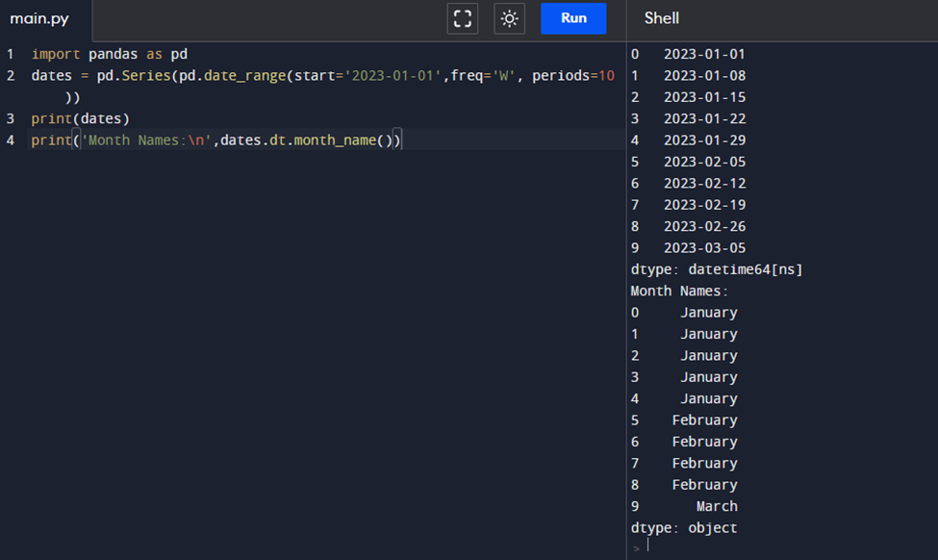Image resolution: width=938 pixels, height=560 pixels.
Task: Click the Shell panel header
Action: tap(662, 18)
